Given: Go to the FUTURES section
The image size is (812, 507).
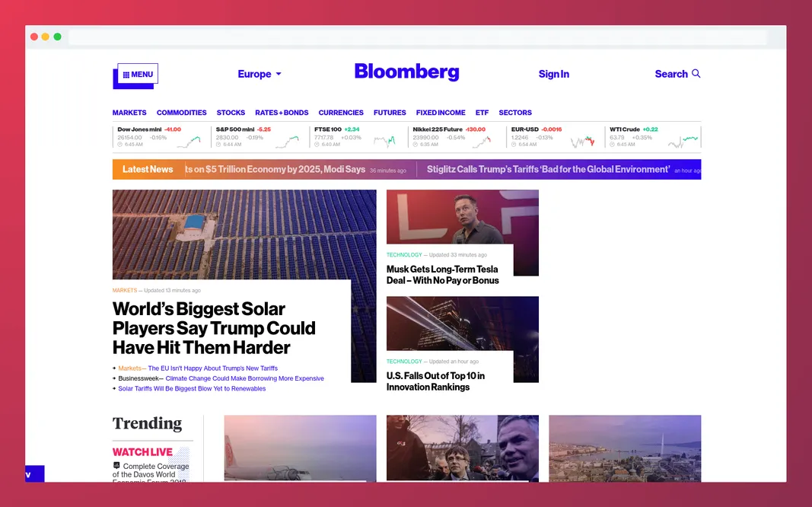Looking at the screenshot, I should click(390, 113).
